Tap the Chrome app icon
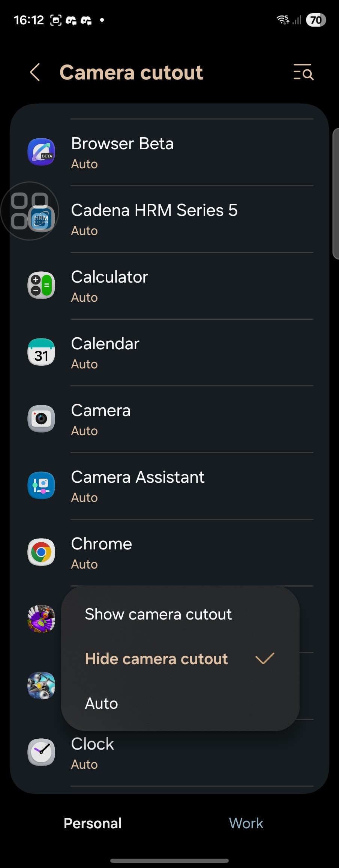339x868 pixels. (x=41, y=552)
